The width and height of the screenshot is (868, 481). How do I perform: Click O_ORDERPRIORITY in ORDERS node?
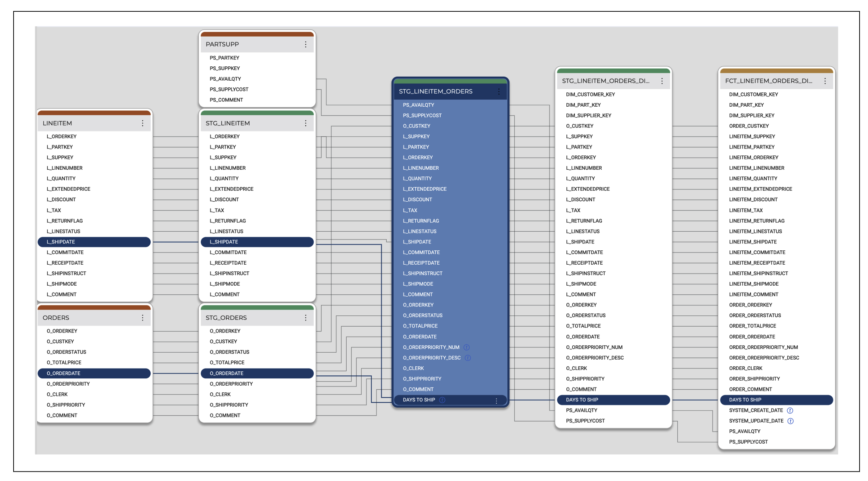[x=68, y=384]
